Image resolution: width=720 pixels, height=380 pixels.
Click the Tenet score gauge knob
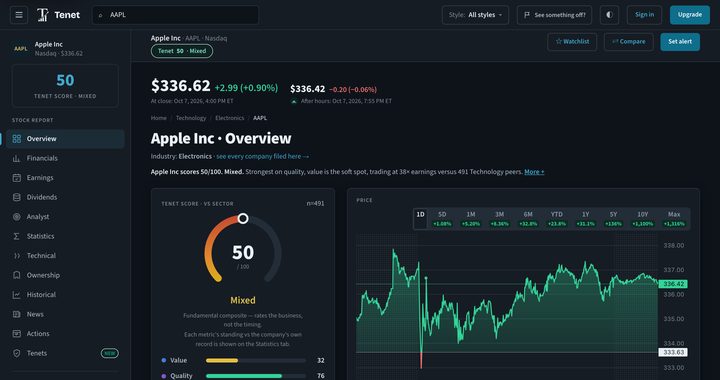(x=243, y=218)
